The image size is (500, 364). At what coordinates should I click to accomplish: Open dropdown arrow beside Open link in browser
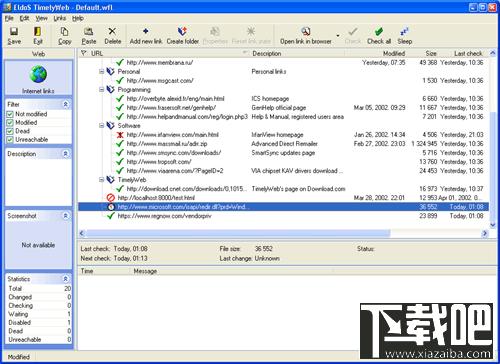[x=338, y=36]
